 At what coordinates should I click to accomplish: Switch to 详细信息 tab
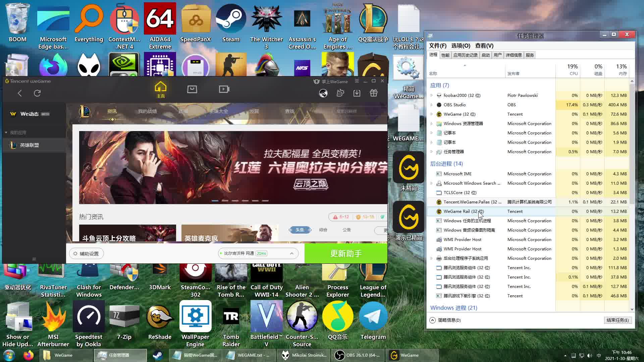tap(514, 55)
